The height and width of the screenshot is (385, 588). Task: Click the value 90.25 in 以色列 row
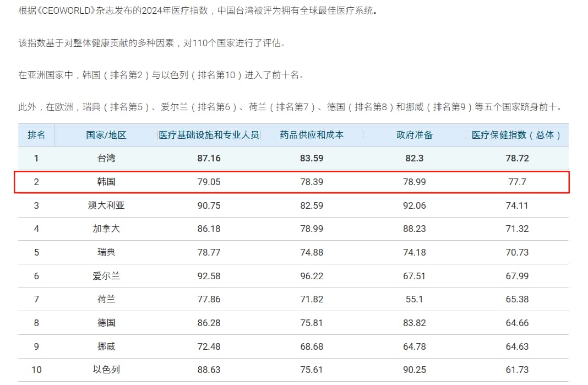click(x=415, y=370)
